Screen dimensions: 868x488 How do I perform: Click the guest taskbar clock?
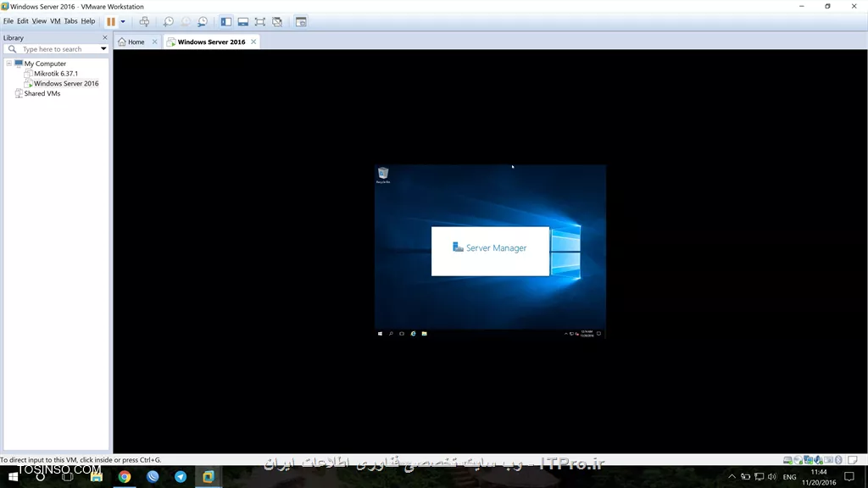point(587,334)
